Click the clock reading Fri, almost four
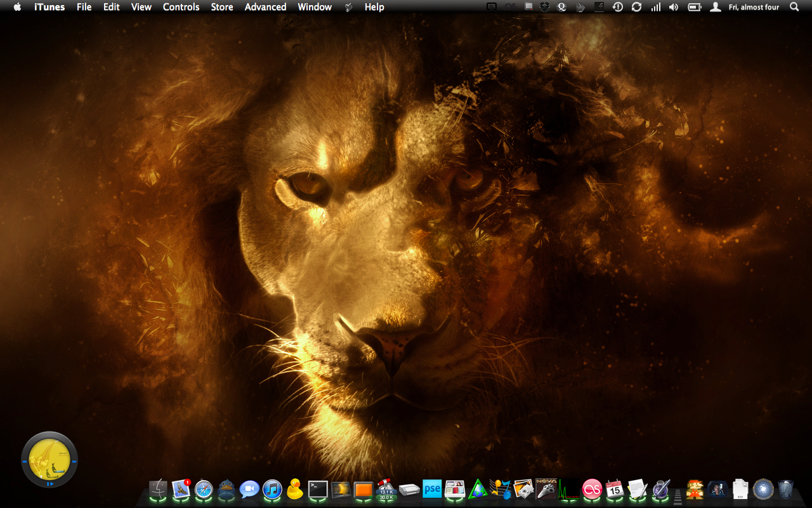 pos(754,7)
